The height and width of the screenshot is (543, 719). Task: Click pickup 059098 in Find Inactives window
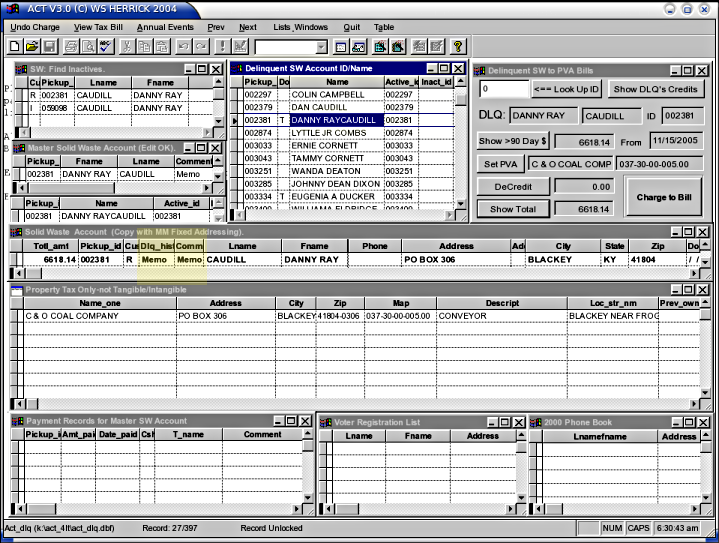[x=56, y=108]
